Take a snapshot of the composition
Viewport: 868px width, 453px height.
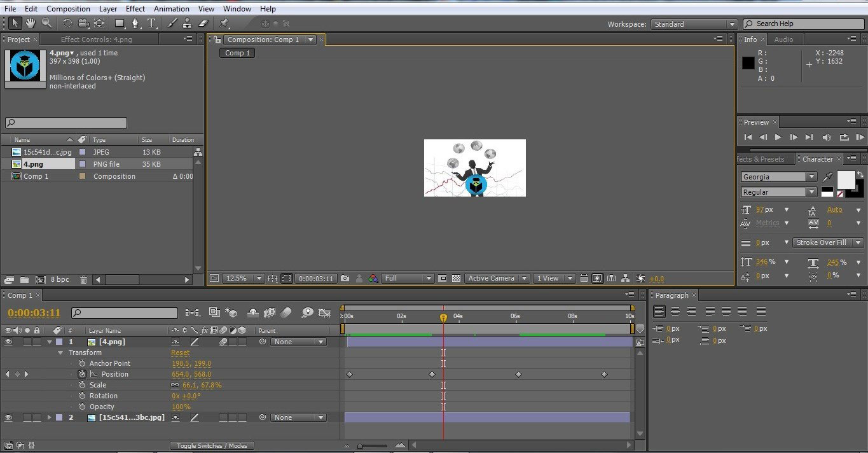point(344,278)
